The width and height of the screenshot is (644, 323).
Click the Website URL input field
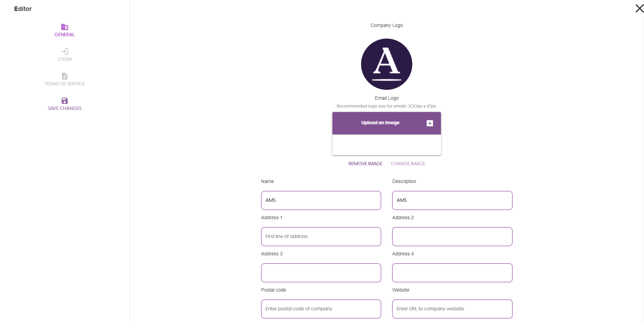point(452,309)
